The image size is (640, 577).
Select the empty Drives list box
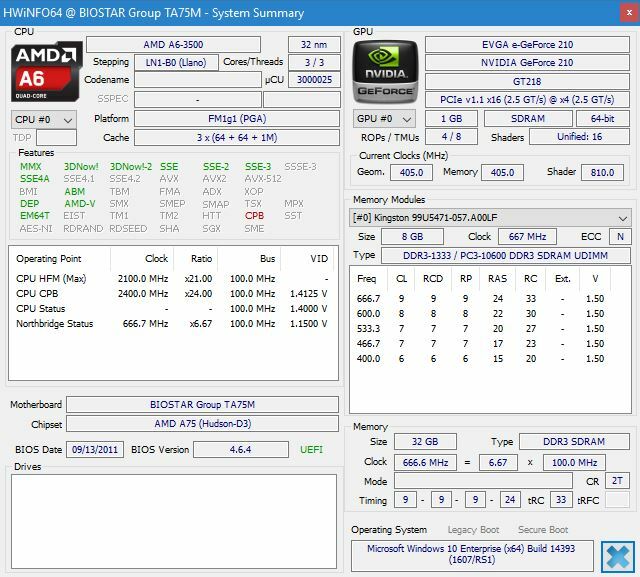pyautogui.click(x=174, y=521)
